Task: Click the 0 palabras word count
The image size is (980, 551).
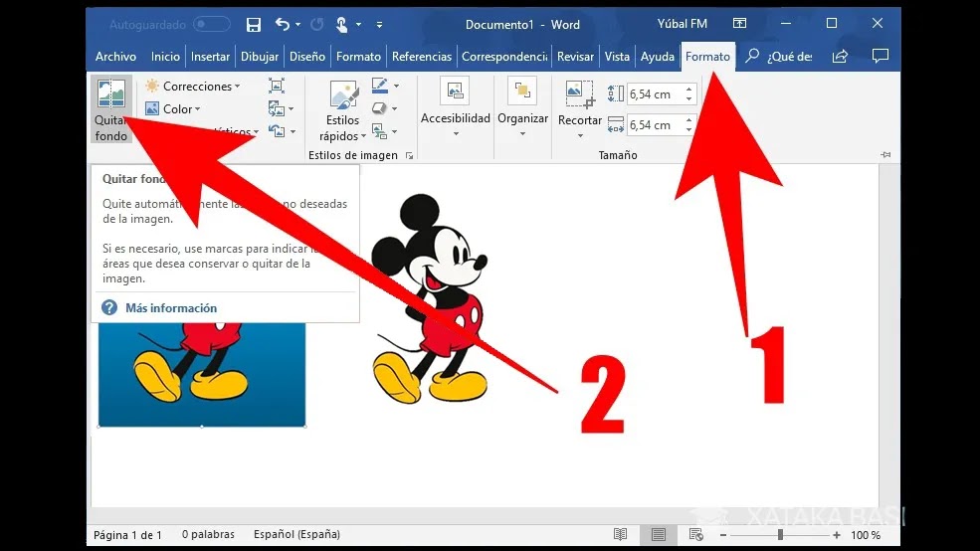Action: [208, 534]
